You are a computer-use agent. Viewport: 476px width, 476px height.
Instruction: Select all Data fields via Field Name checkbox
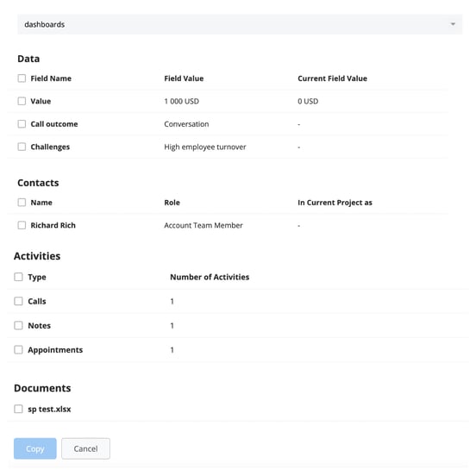point(22,78)
